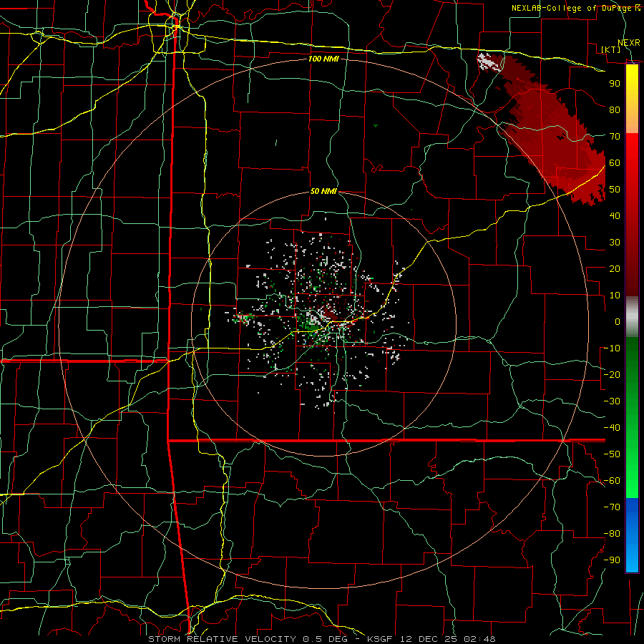Click the [KT] units label
The image size is (644, 644).
(610, 49)
